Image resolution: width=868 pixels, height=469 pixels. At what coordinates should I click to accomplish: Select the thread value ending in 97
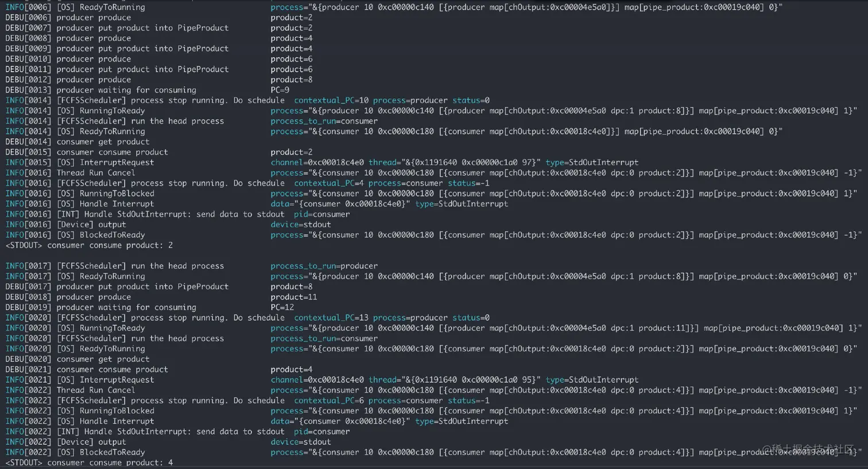[455, 162]
